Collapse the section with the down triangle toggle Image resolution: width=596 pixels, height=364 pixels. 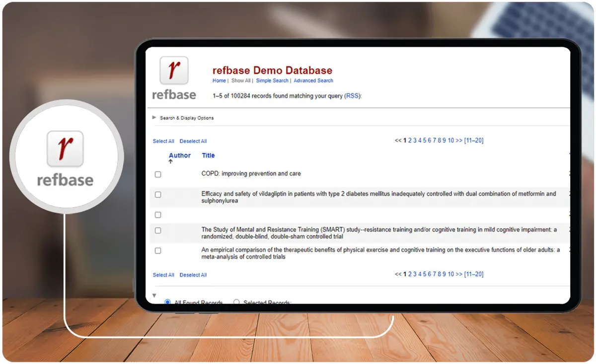click(x=154, y=295)
